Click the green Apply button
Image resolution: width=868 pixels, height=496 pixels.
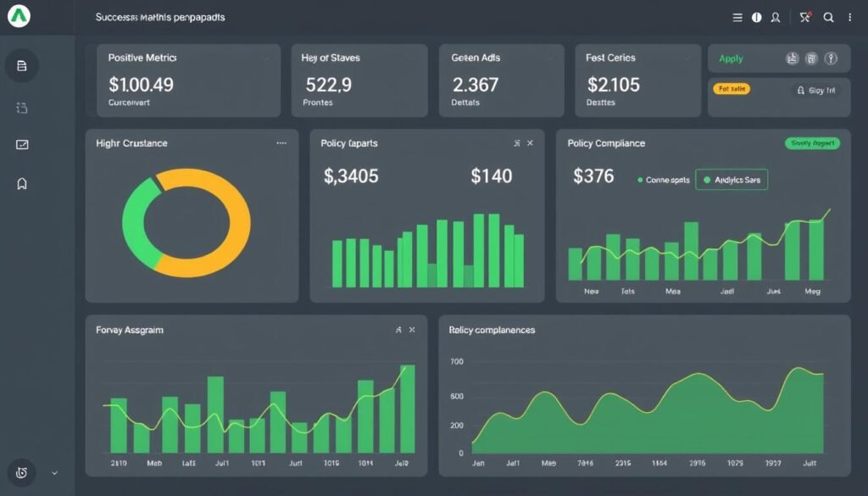tap(731, 59)
